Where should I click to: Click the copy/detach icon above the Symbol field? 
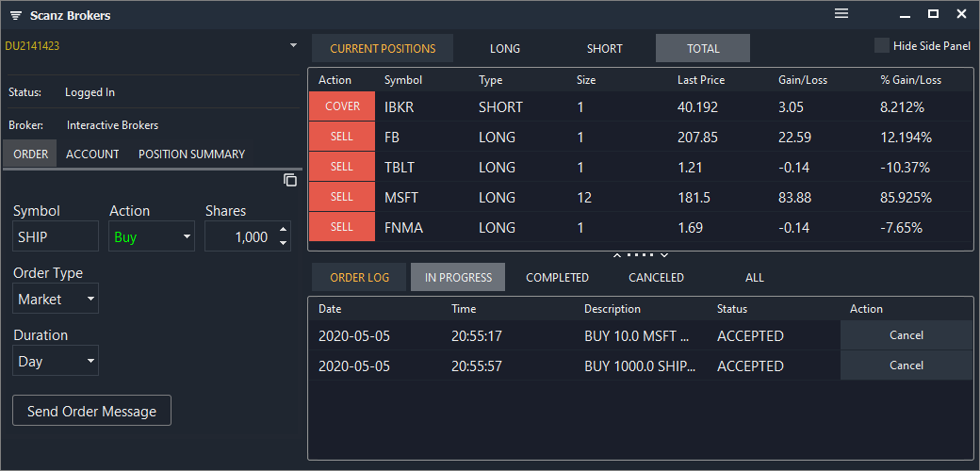click(290, 180)
